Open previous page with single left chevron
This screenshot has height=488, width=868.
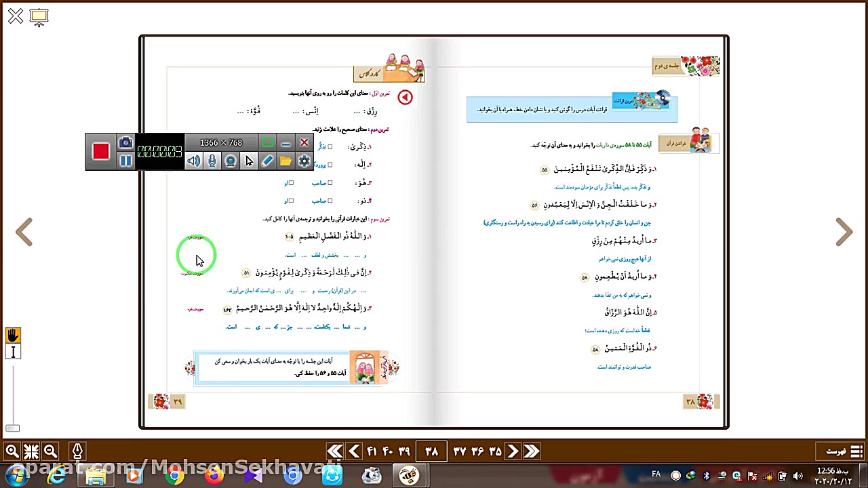pyautogui.click(x=355, y=451)
